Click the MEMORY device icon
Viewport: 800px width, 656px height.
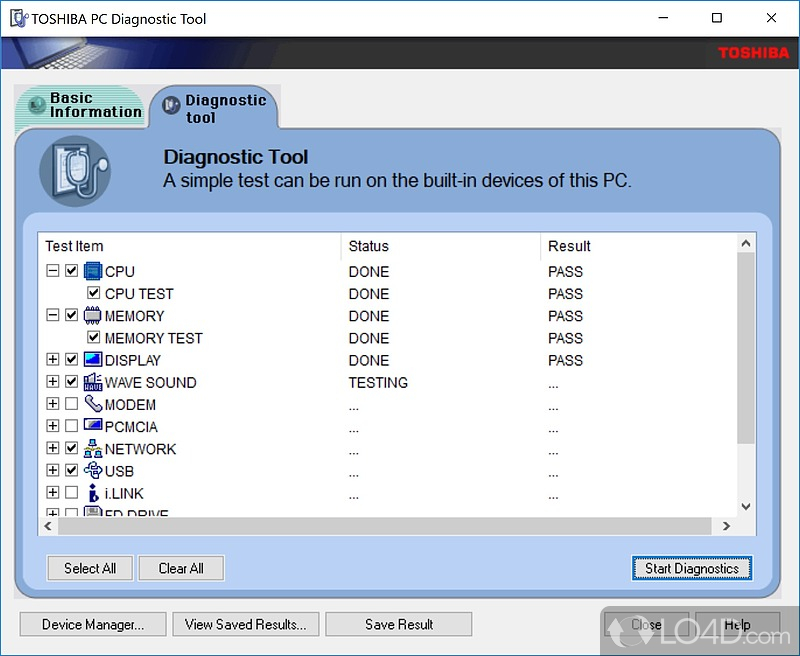pyautogui.click(x=93, y=316)
